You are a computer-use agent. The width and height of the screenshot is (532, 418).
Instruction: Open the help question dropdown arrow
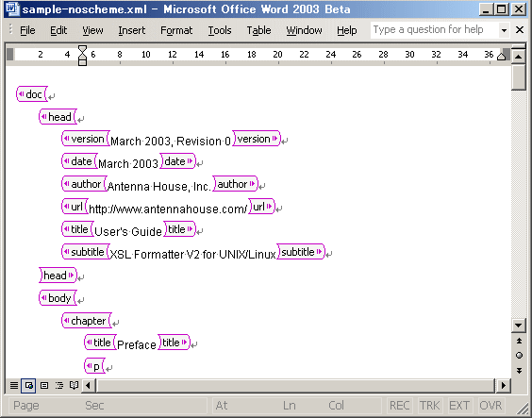(x=505, y=30)
